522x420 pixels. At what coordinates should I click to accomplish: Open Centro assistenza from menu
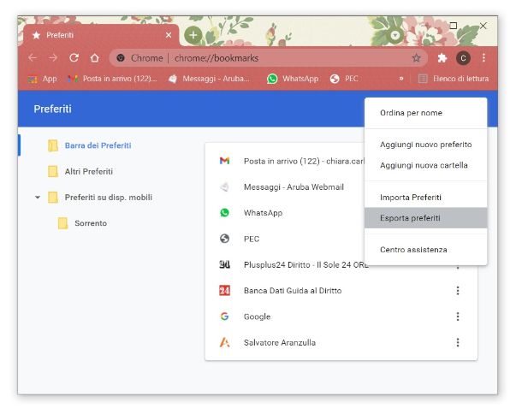click(x=426, y=250)
